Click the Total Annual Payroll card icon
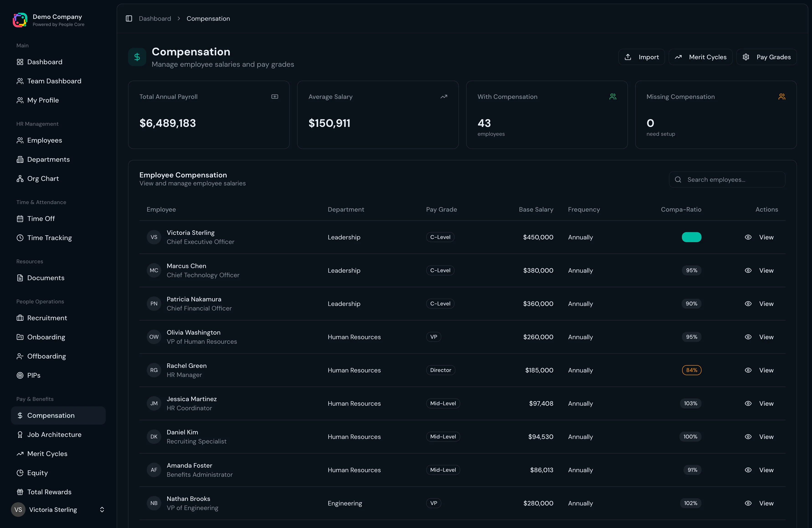Image resolution: width=812 pixels, height=528 pixels. coord(275,97)
